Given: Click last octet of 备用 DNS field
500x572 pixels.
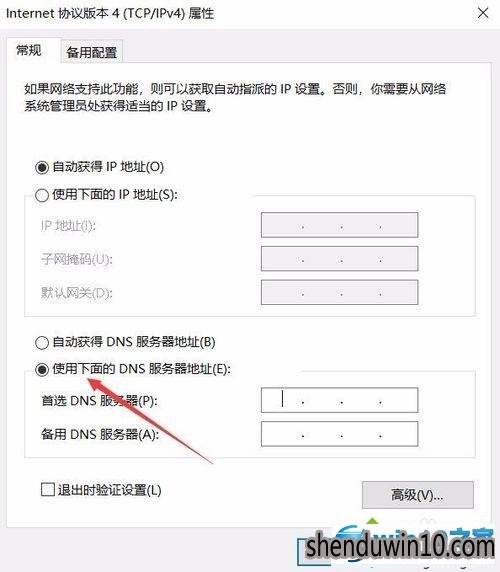Looking at the screenshot, I should pyautogui.click(x=398, y=434).
